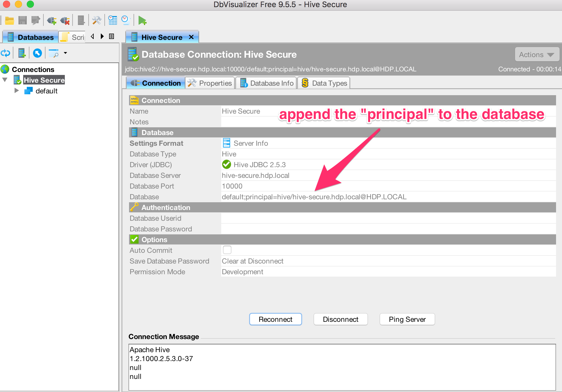The width and height of the screenshot is (562, 392).
Task: Click the connect plug icon with green plus
Action: tap(52, 21)
